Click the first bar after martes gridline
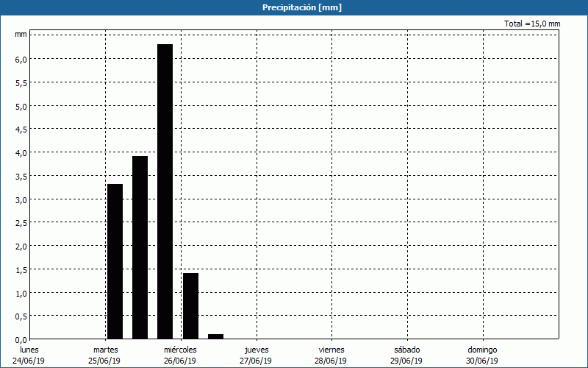The height and width of the screenshot is (368, 588). 115,261
